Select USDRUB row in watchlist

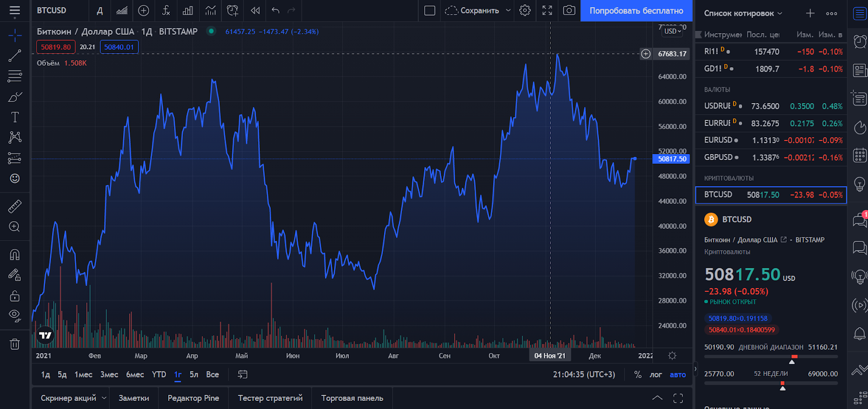tap(771, 106)
